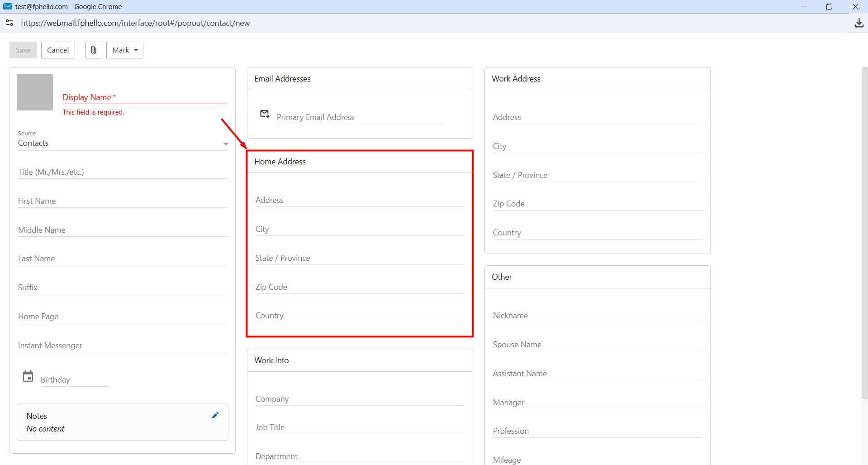Image resolution: width=868 pixels, height=465 pixels.
Task: Select the Home Address City field
Action: click(360, 229)
